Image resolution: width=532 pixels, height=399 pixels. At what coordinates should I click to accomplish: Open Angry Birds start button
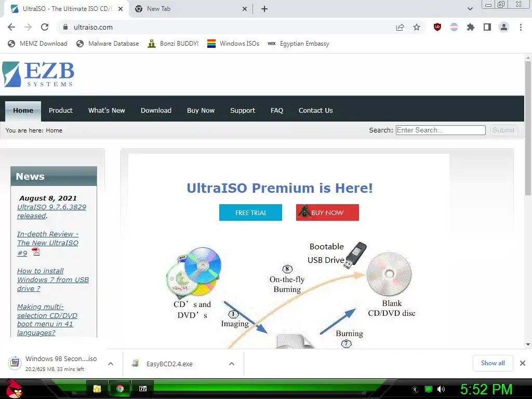click(14, 389)
